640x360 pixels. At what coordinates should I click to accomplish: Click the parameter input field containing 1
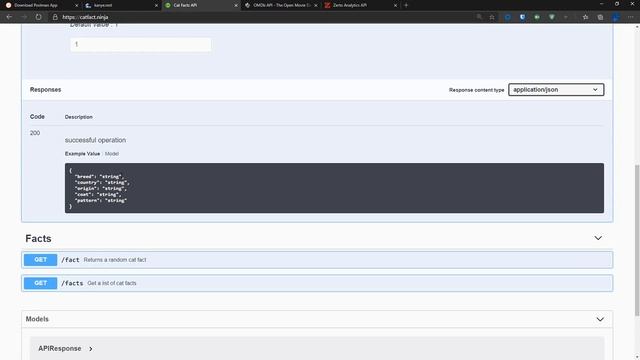pyautogui.click(x=141, y=44)
